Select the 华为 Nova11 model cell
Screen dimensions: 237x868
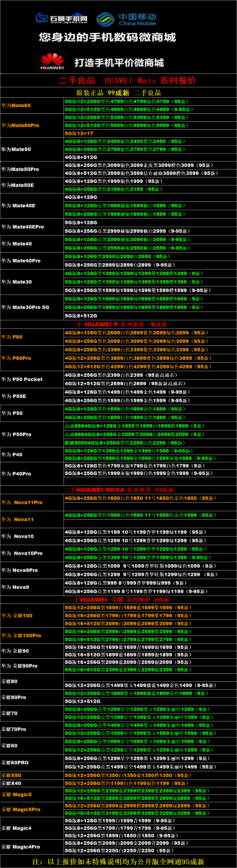(x=32, y=519)
